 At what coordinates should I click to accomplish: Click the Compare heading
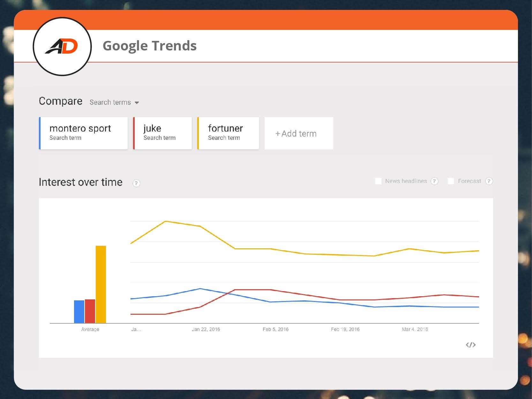click(61, 101)
